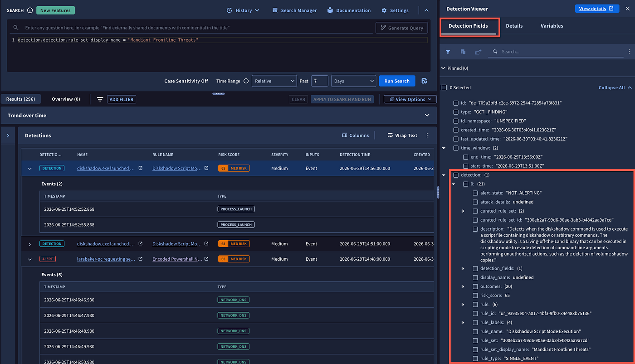Click the filter lines icon next to ADD FILTER
This screenshot has width=635, height=364.
(x=100, y=99)
